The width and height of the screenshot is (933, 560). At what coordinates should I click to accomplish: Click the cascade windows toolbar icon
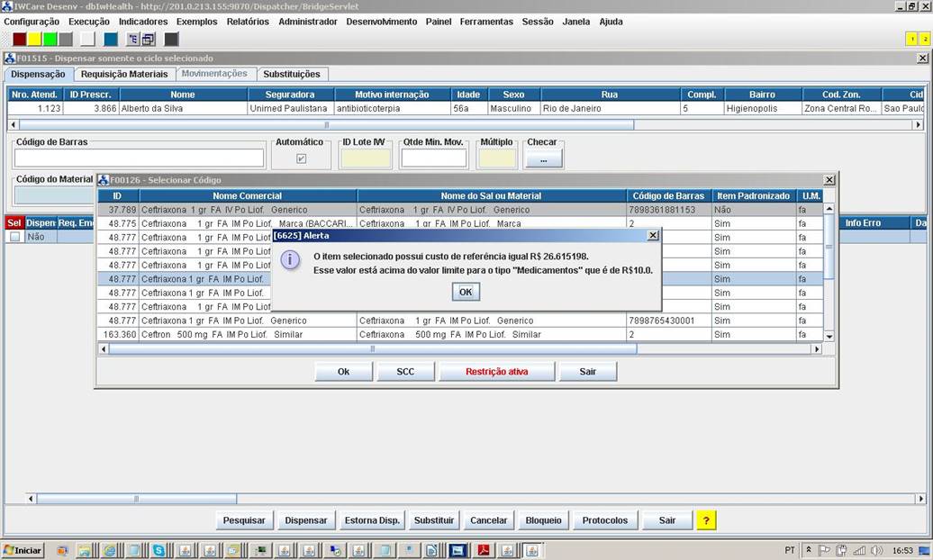pos(149,39)
